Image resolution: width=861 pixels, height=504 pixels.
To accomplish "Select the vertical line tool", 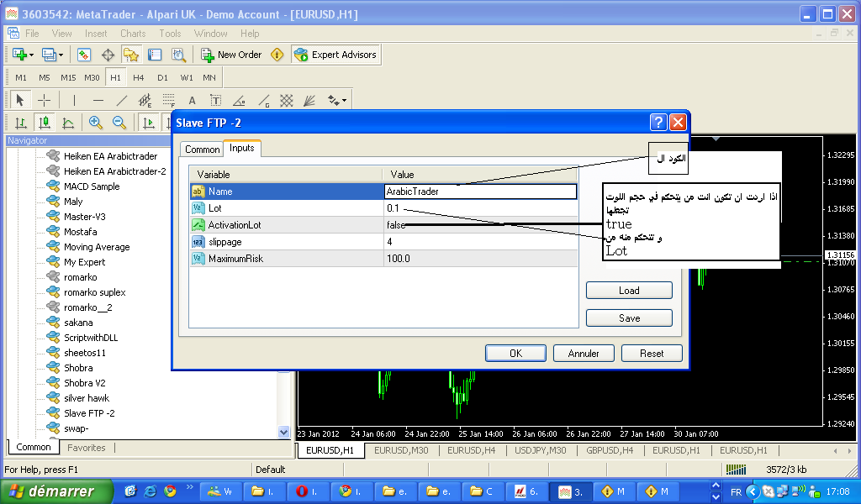I will point(74,100).
